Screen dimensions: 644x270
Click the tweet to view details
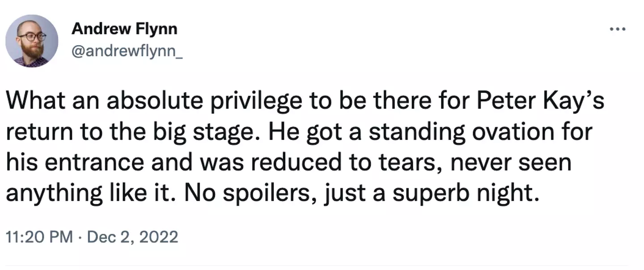(304, 146)
